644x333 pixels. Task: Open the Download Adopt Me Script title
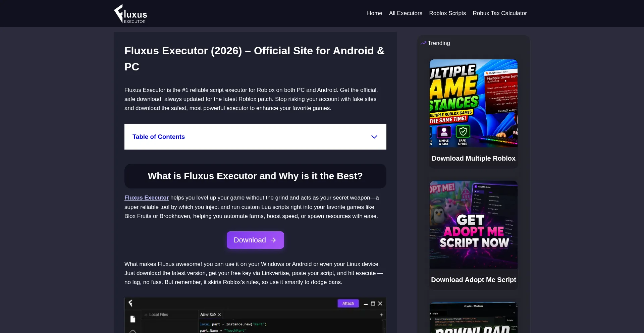tap(474, 280)
